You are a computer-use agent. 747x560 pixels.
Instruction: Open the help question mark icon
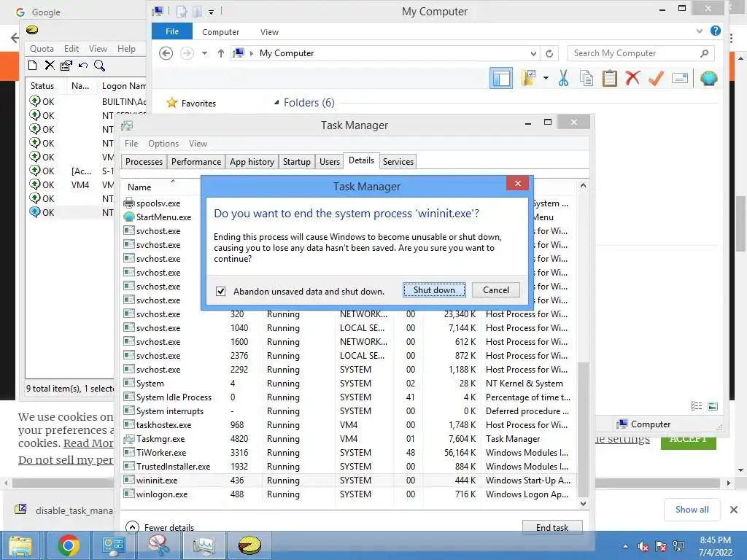pyautogui.click(x=715, y=31)
